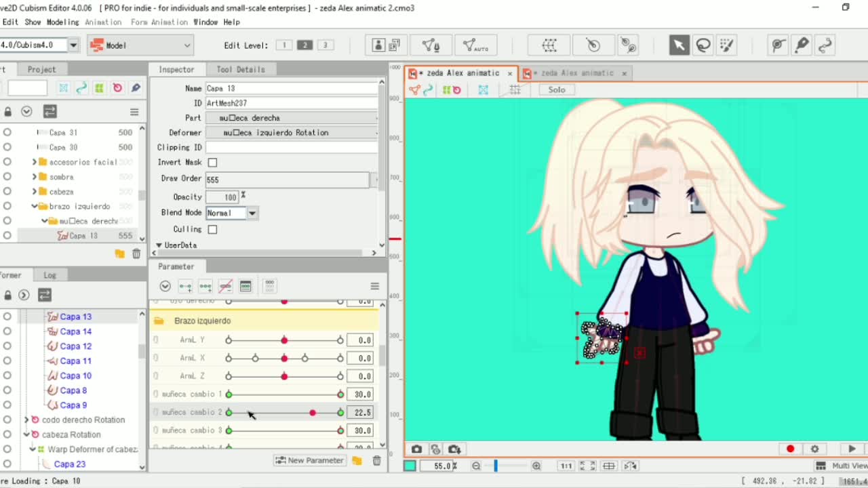Click the record button in canvas footer

coord(790,449)
